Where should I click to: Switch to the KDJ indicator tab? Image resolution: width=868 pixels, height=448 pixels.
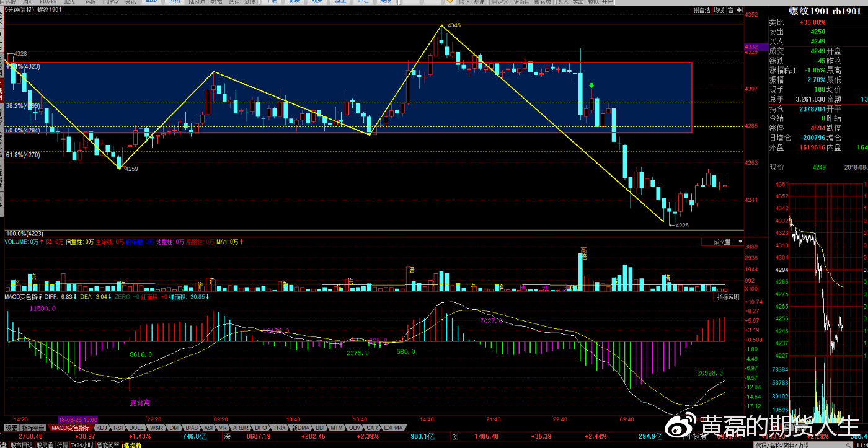101,428
